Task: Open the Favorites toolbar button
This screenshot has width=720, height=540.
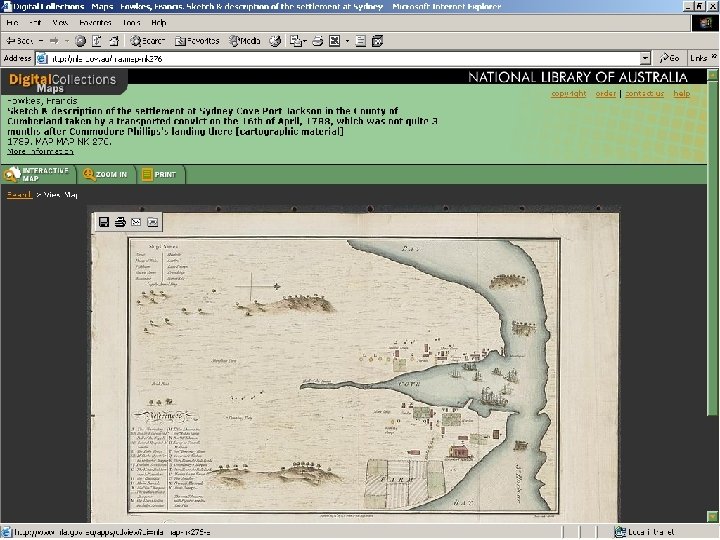Action: pos(197,41)
